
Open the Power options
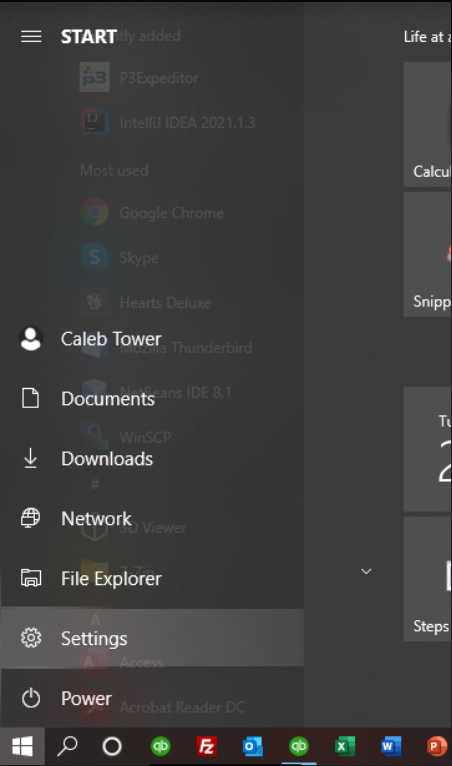tap(152, 698)
